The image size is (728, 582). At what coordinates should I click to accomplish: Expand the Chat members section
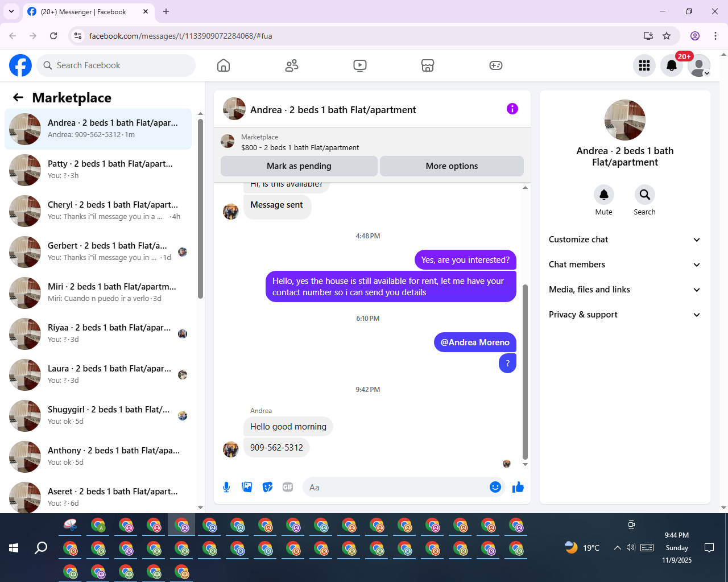pos(624,265)
